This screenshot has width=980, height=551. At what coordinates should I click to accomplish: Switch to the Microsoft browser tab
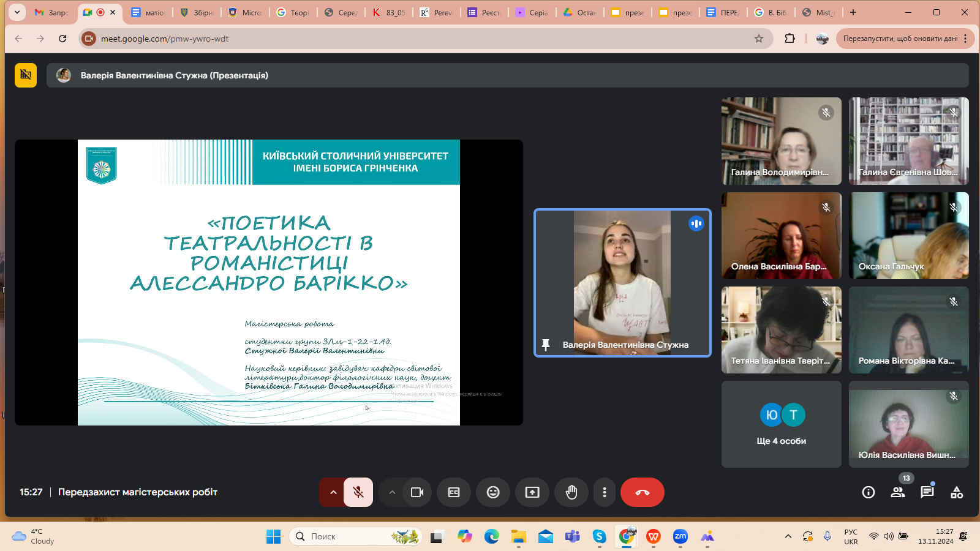245,12
